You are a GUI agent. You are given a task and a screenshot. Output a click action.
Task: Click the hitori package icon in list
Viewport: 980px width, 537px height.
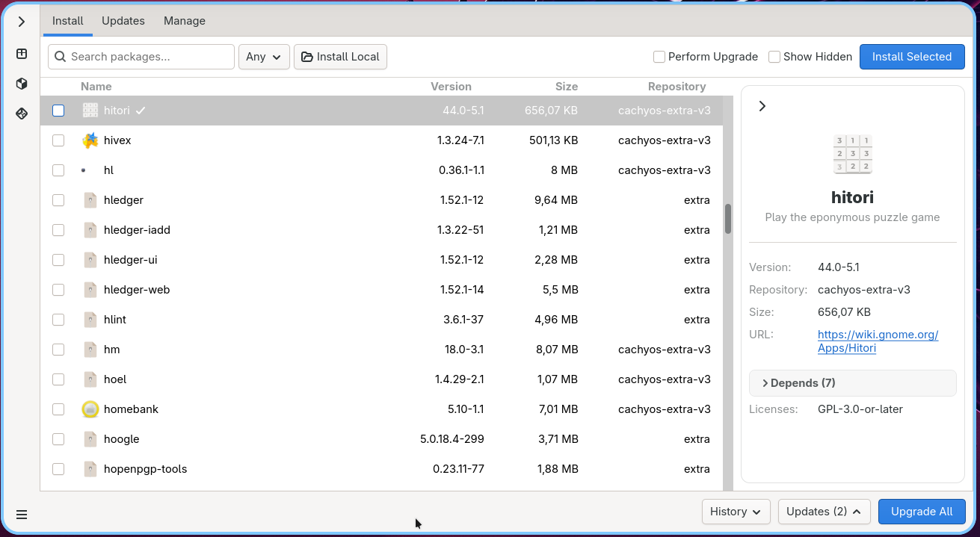[x=90, y=111]
